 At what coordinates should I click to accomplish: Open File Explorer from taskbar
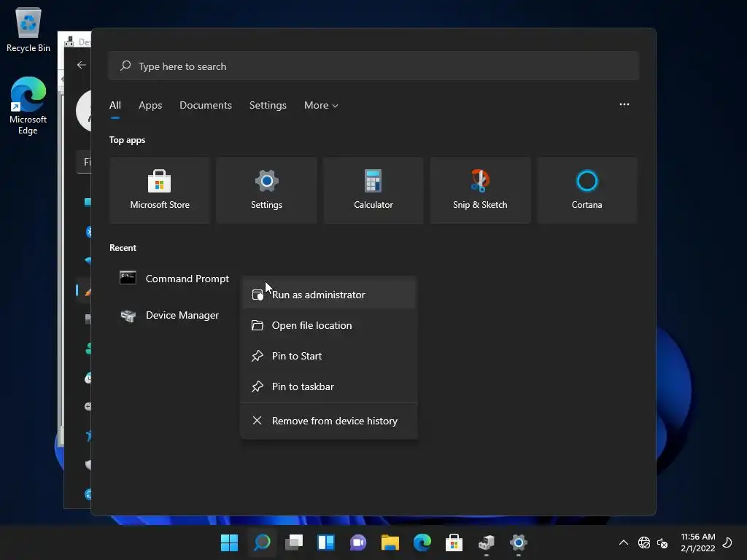[x=390, y=542]
